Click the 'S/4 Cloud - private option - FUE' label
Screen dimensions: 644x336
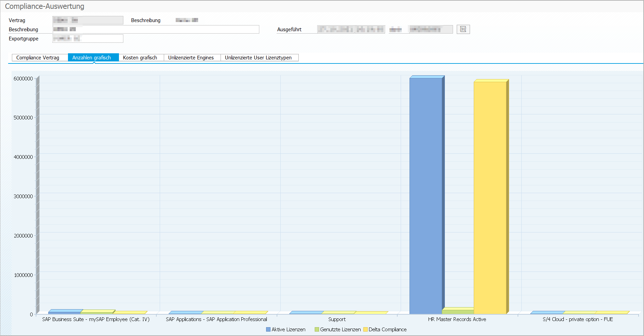point(578,319)
